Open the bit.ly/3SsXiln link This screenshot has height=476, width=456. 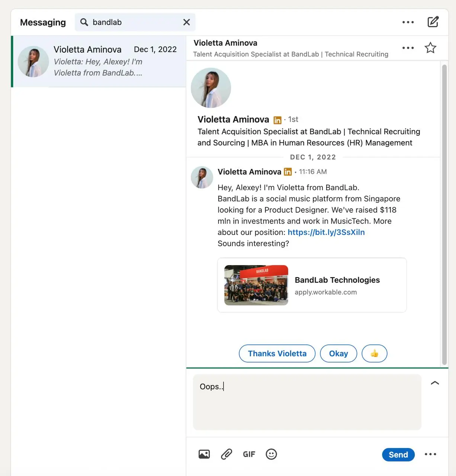pos(326,232)
